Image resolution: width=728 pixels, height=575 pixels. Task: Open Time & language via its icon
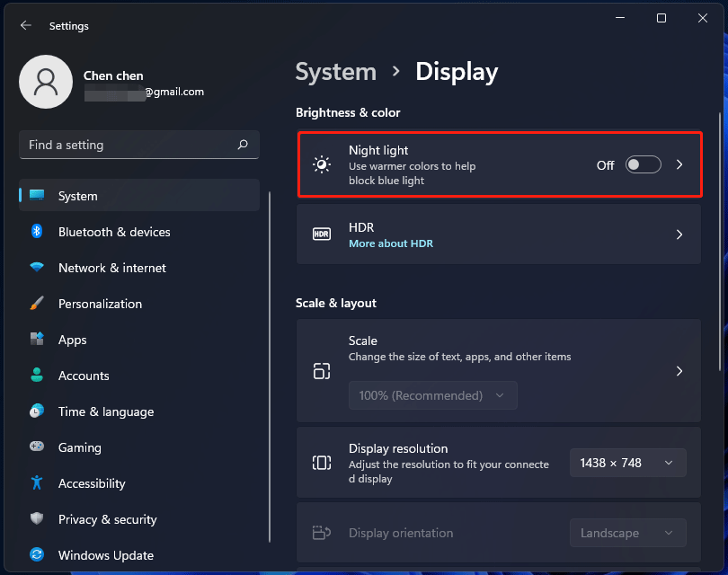tap(36, 411)
